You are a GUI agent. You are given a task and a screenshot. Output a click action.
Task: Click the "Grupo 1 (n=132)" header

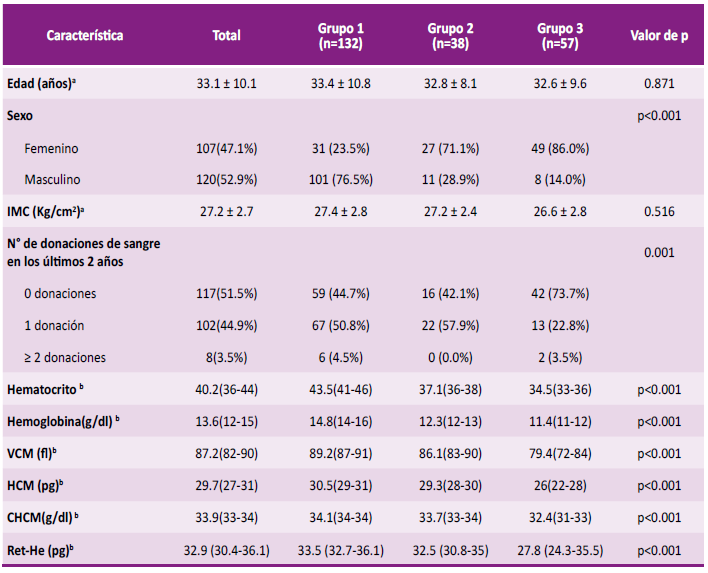click(340, 36)
